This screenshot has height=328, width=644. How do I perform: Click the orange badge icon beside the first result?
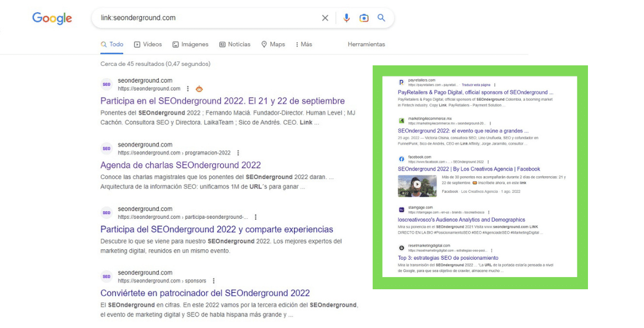tap(199, 89)
